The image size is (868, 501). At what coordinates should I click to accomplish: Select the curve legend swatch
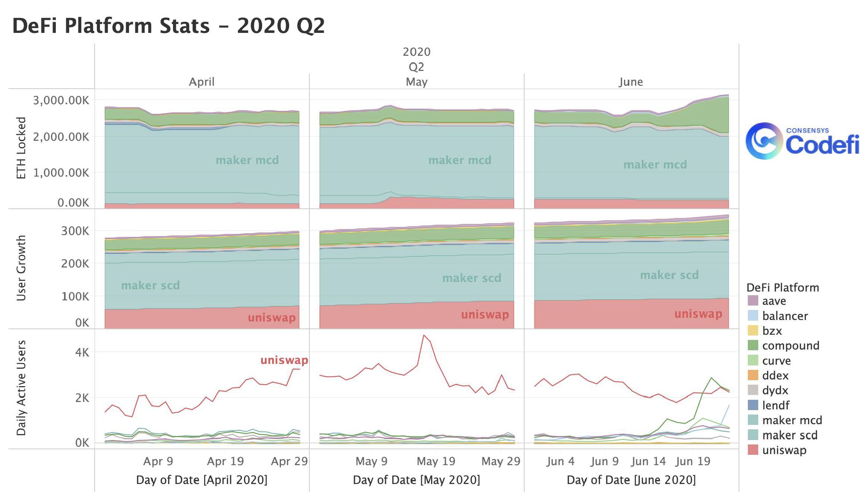(x=753, y=360)
